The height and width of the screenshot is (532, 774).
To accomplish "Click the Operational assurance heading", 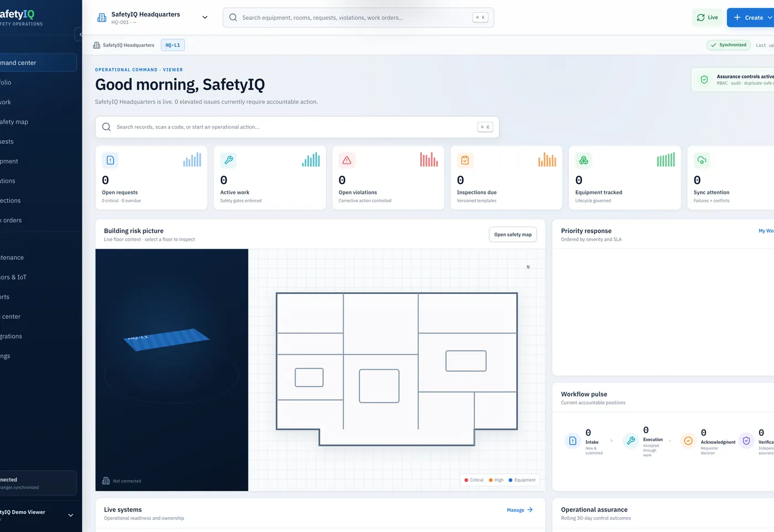I will click(x=594, y=510).
